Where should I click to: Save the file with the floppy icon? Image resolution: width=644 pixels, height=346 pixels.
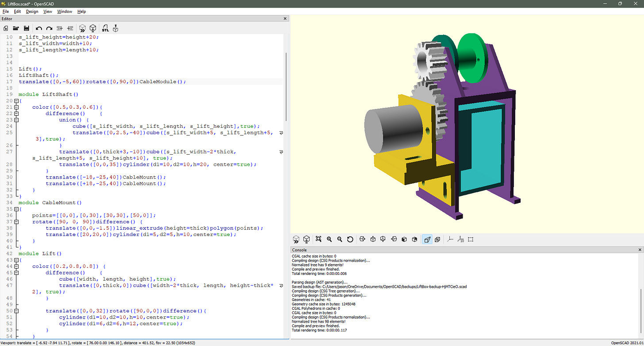point(27,28)
